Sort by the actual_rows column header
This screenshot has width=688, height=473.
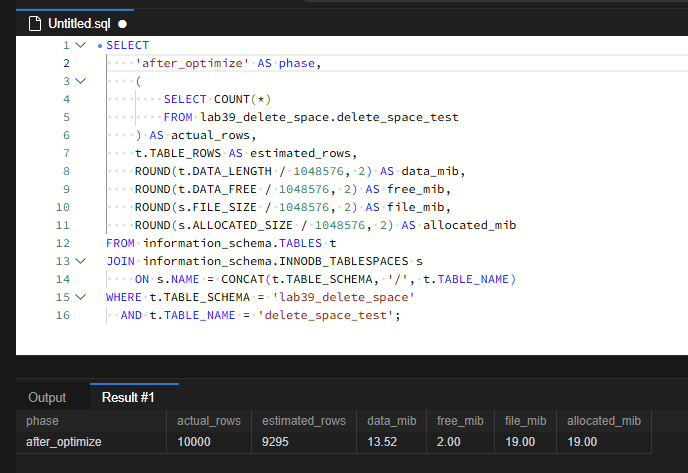pos(209,421)
